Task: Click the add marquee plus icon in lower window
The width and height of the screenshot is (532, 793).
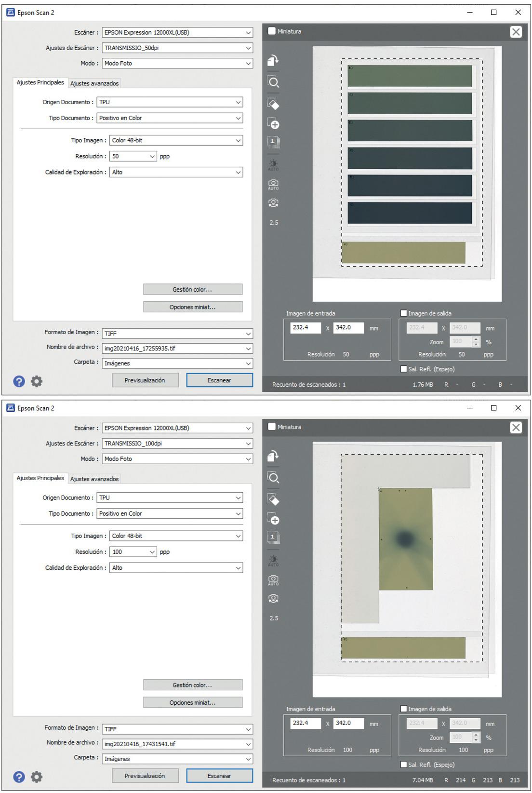Action: coord(273,519)
